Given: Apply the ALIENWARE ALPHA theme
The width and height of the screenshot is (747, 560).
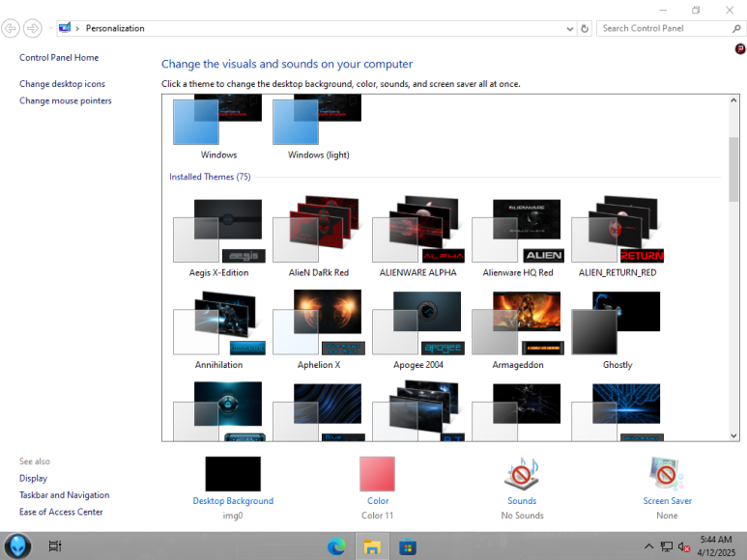Looking at the screenshot, I should [x=417, y=237].
